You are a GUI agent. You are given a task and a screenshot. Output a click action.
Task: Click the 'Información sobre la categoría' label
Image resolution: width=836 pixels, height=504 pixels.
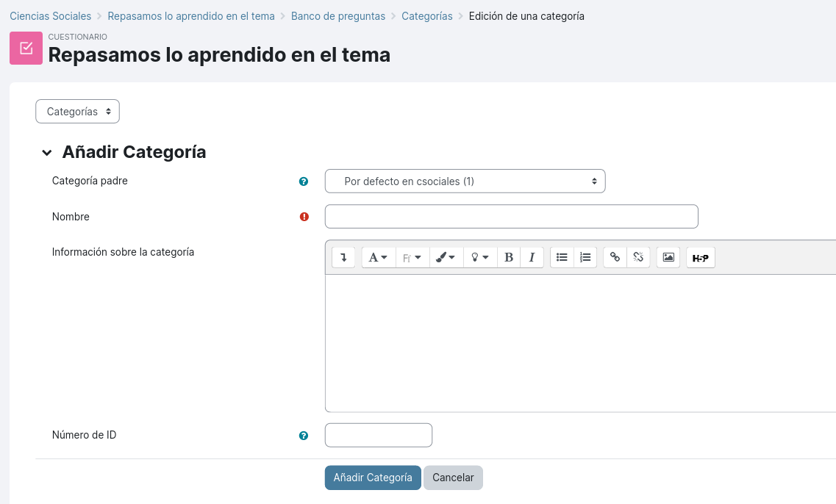coord(124,252)
